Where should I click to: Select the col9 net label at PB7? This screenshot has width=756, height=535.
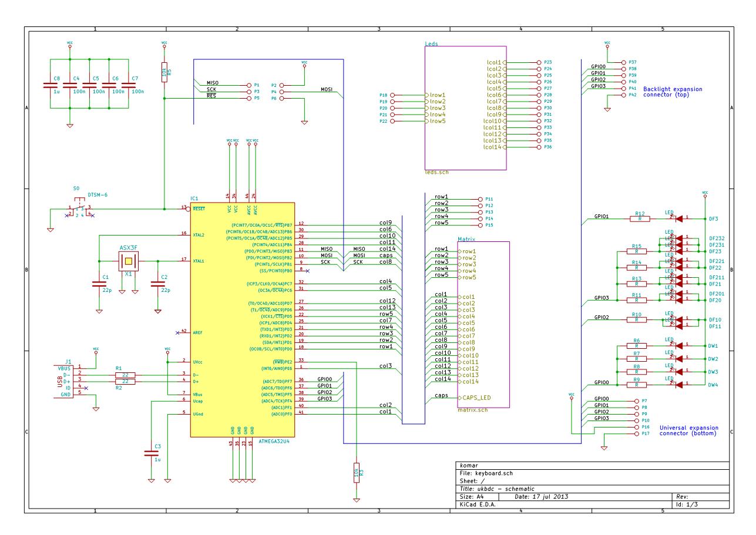coord(385,223)
